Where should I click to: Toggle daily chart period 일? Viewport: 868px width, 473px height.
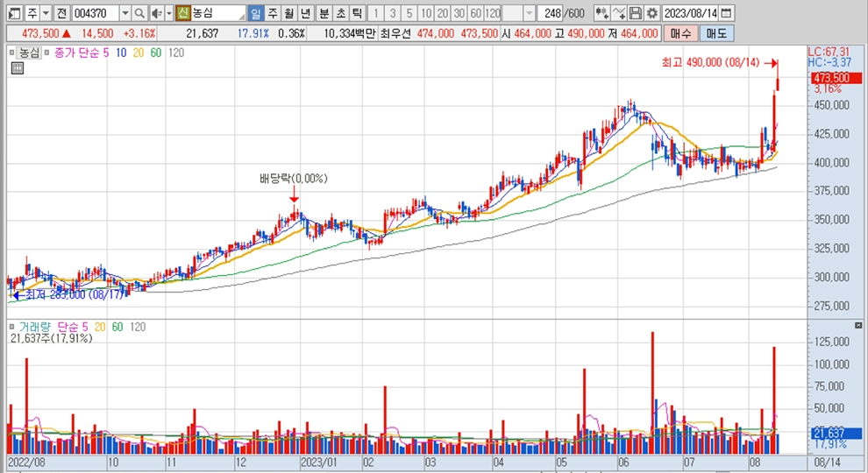tap(254, 13)
